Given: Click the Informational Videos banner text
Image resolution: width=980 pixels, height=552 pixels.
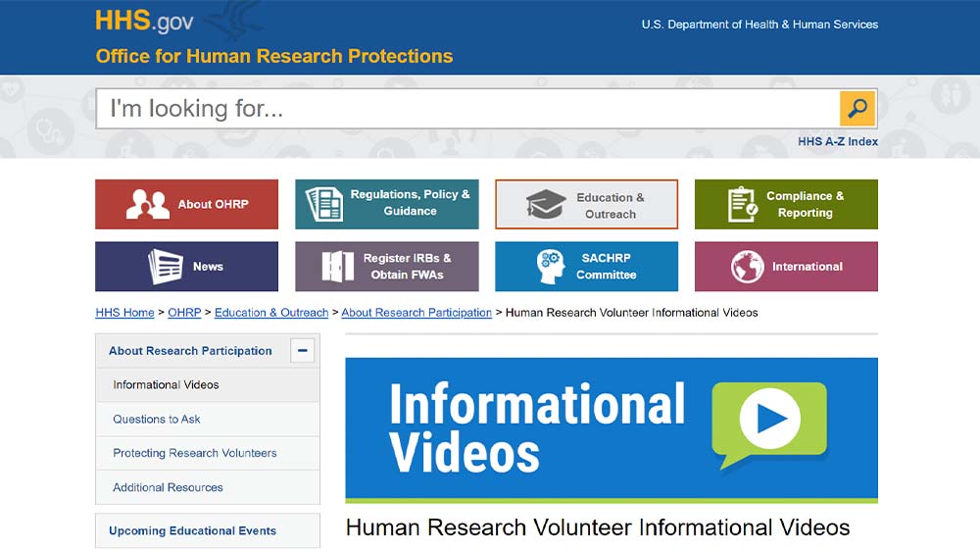Looking at the screenshot, I should coord(536,427).
